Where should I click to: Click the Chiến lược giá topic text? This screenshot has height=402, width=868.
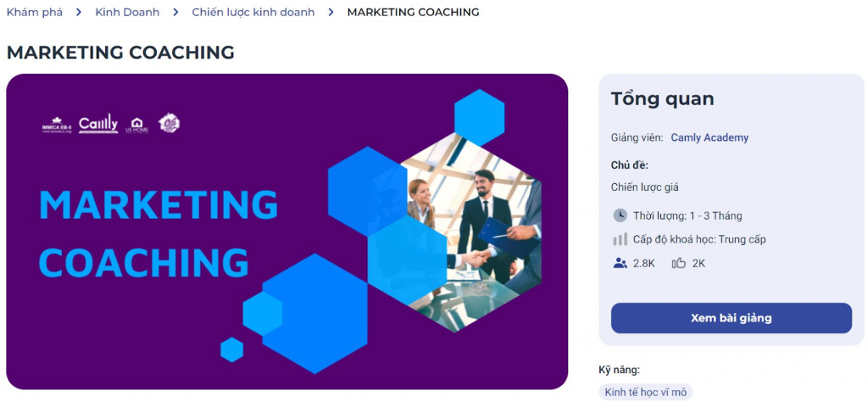pos(644,187)
